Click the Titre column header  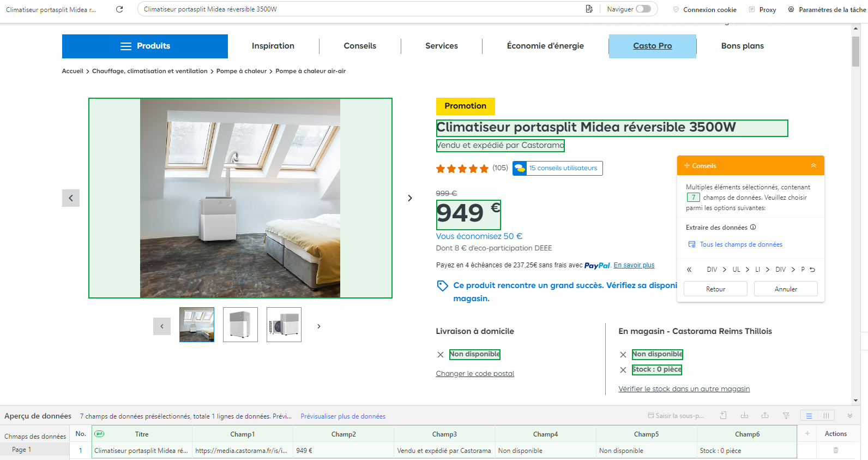coord(142,434)
